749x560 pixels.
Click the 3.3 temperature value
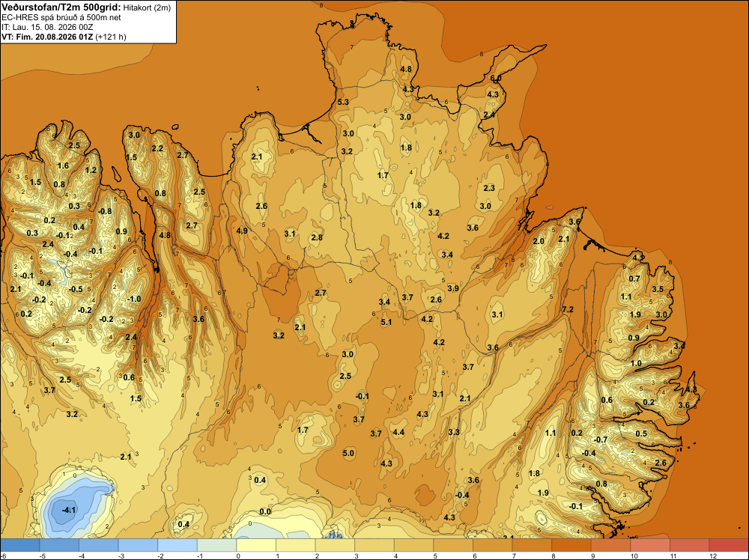pyautogui.click(x=453, y=431)
